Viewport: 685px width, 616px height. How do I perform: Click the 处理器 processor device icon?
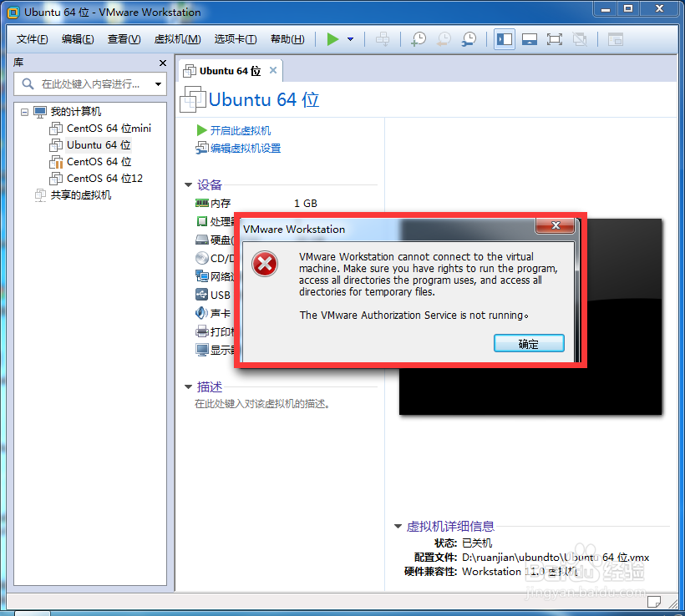202,221
